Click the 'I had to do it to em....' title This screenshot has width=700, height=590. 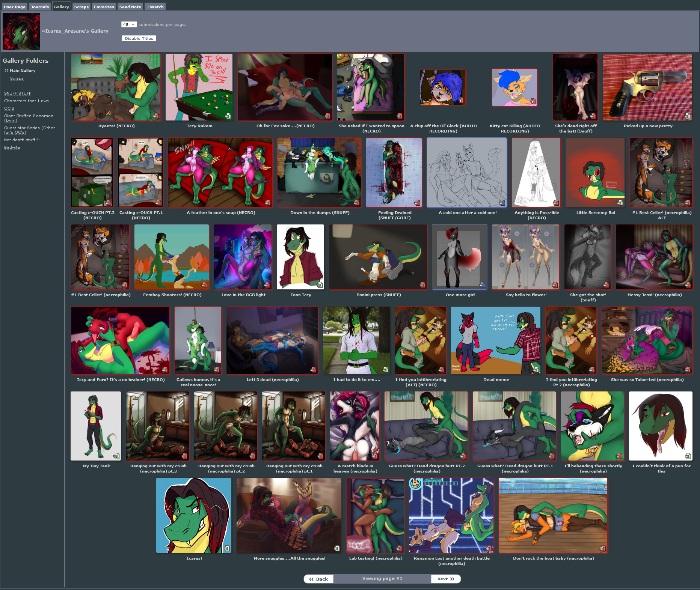(x=357, y=379)
